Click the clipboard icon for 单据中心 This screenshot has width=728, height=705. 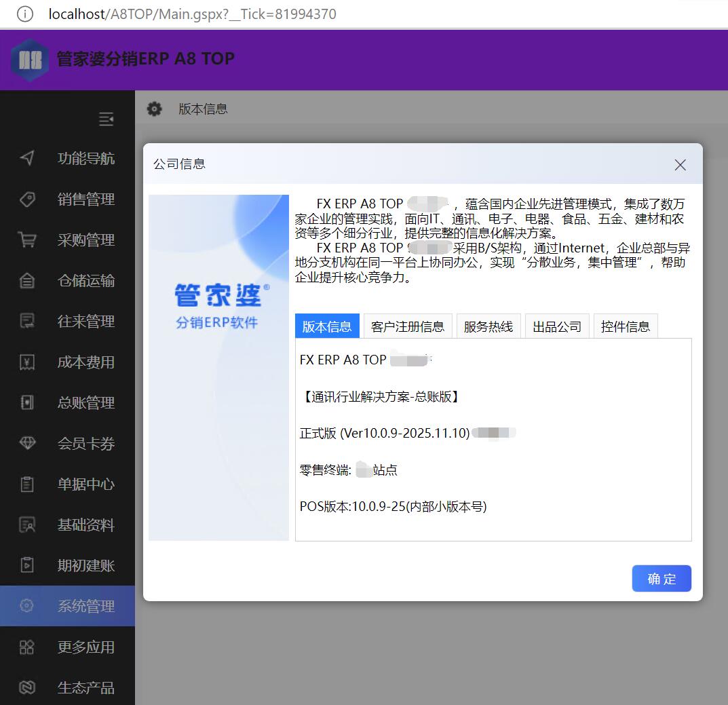tap(27, 484)
